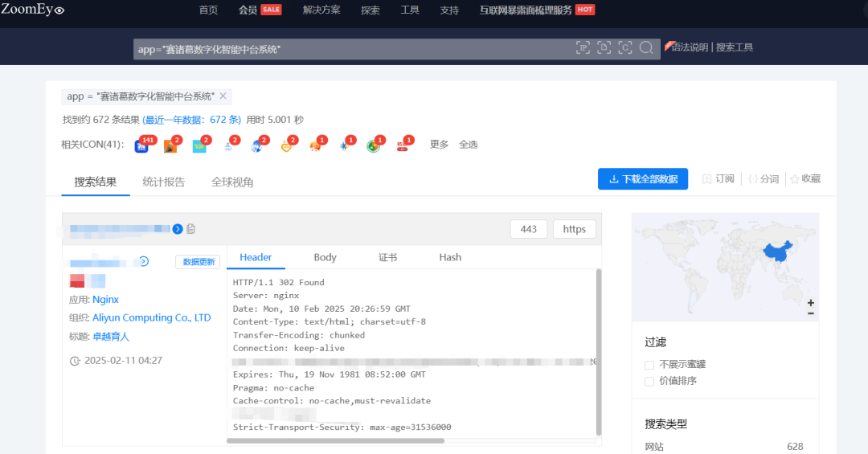This screenshot has height=454, width=868.
Task: Select the blue ICON with 141 badge
Action: tap(141, 146)
